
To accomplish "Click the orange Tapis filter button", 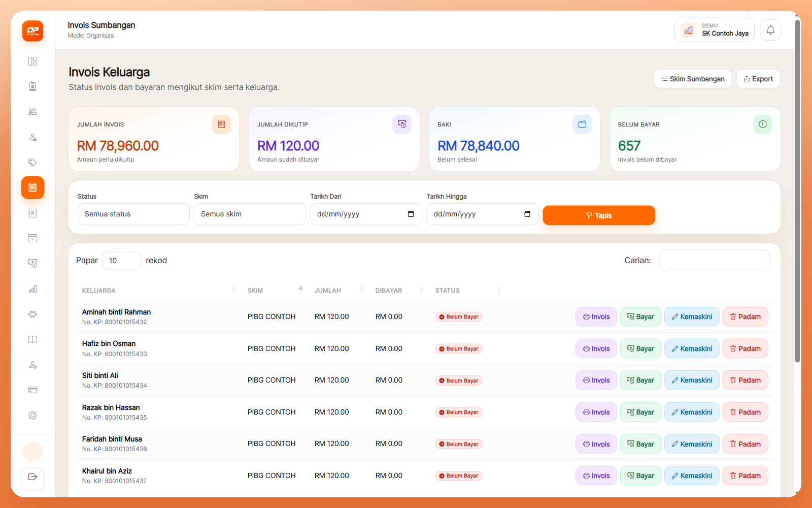I will [x=599, y=215].
